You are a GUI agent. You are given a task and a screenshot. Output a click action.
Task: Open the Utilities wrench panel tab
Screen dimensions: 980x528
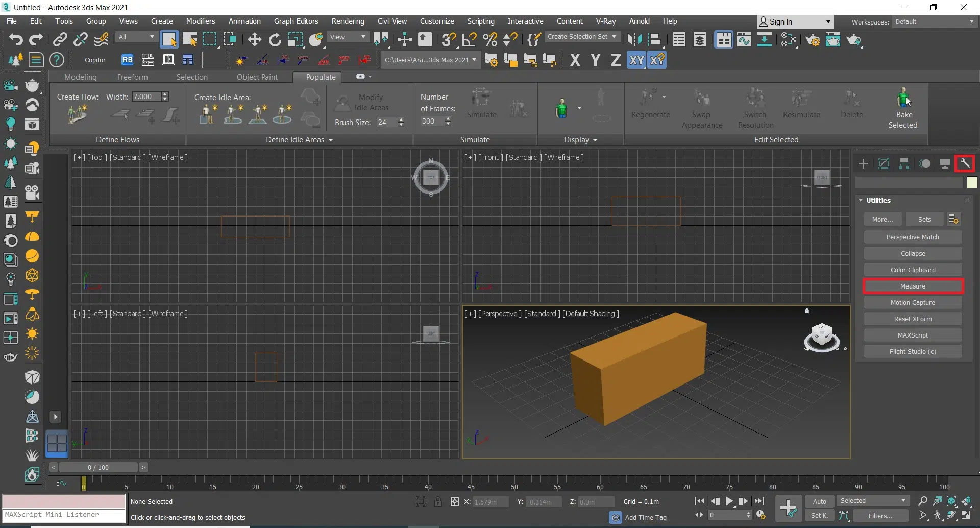[965, 163]
